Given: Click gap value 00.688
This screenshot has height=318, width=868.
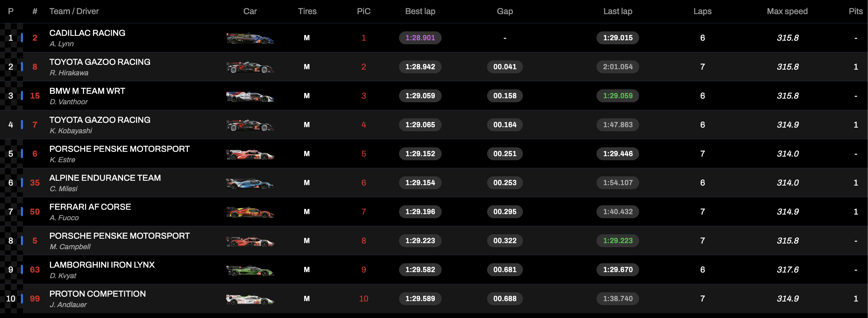Looking at the screenshot, I should [505, 299].
